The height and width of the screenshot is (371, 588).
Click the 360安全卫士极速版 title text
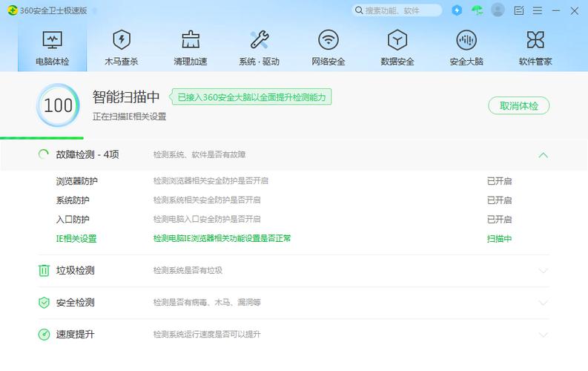click(53, 10)
